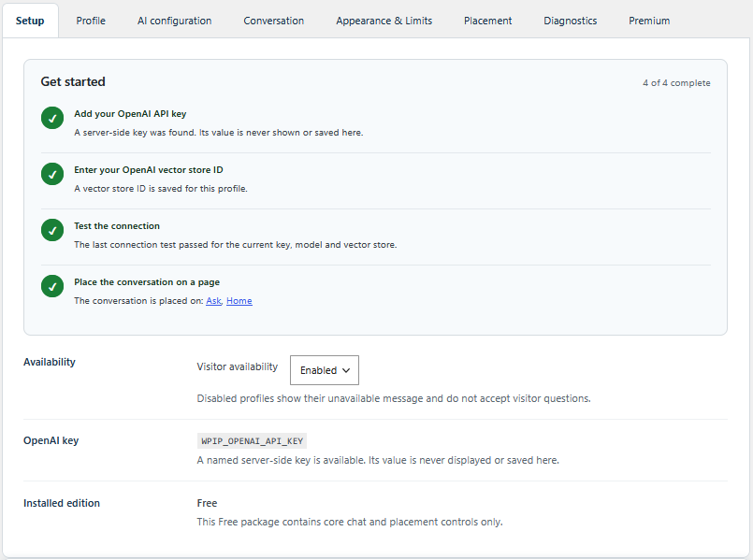The width and height of the screenshot is (753, 560).
Task: Click 'A server-side key was found' description
Action: tap(219, 133)
